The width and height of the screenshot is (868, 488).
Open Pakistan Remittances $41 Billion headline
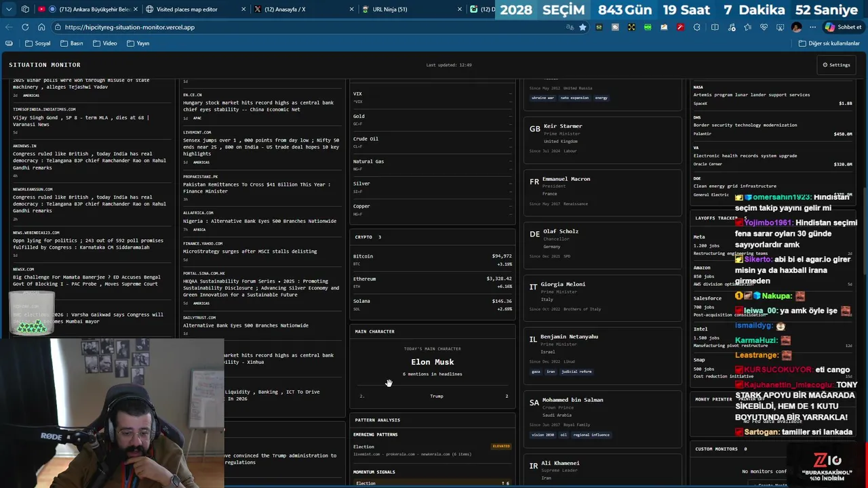(x=257, y=188)
